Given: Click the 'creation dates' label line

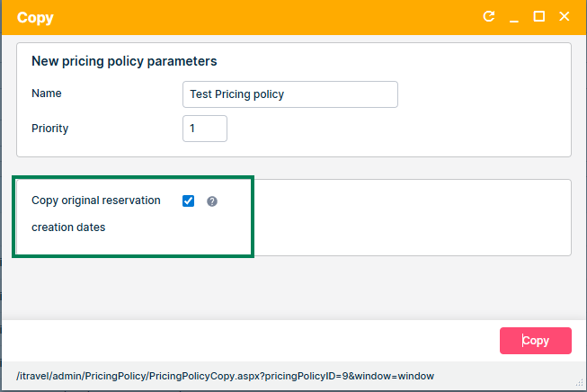Looking at the screenshot, I should [68, 227].
